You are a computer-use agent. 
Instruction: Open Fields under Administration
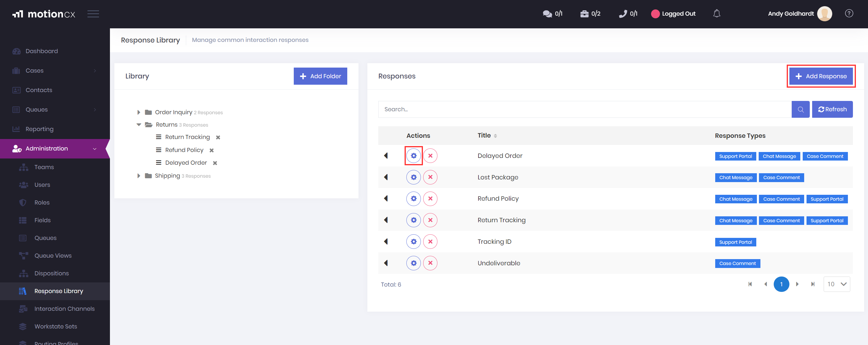point(43,220)
